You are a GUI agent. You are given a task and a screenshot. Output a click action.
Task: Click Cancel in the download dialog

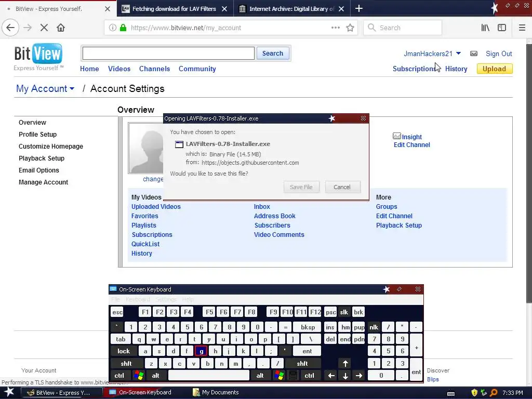[342, 187]
